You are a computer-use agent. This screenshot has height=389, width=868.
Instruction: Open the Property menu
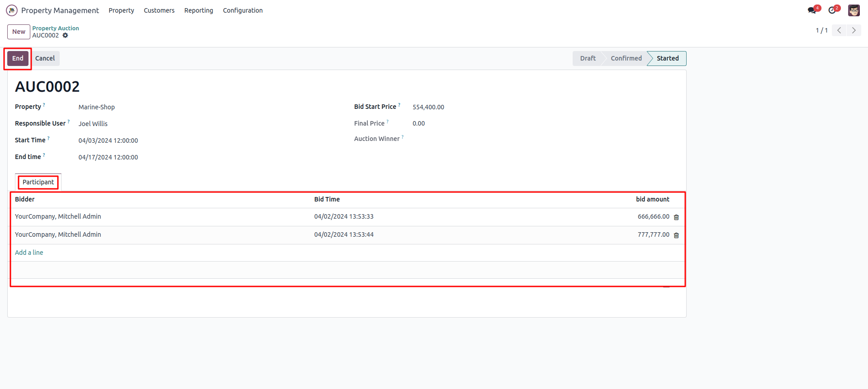click(121, 10)
